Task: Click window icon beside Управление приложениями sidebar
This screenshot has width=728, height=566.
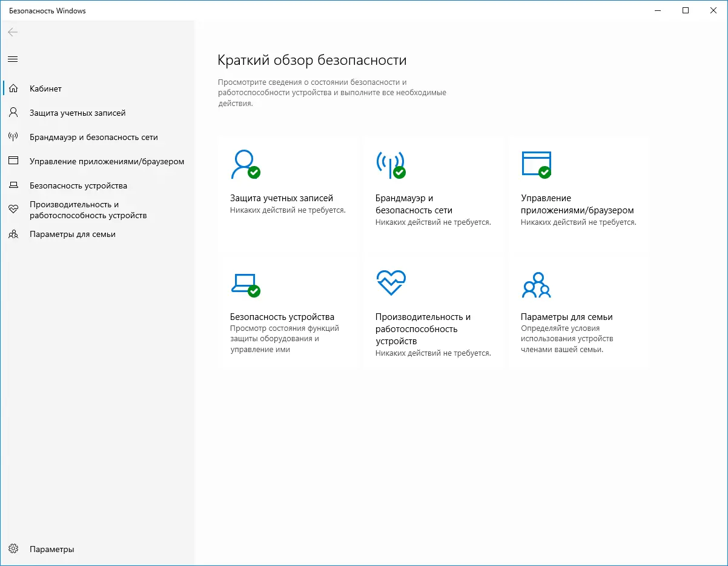Action: click(x=13, y=161)
